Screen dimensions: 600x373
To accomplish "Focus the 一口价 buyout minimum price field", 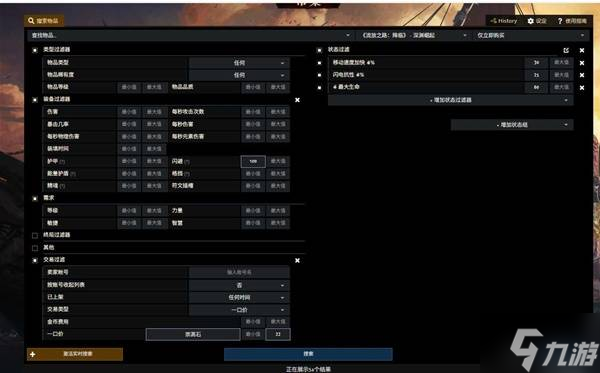I will 253,334.
